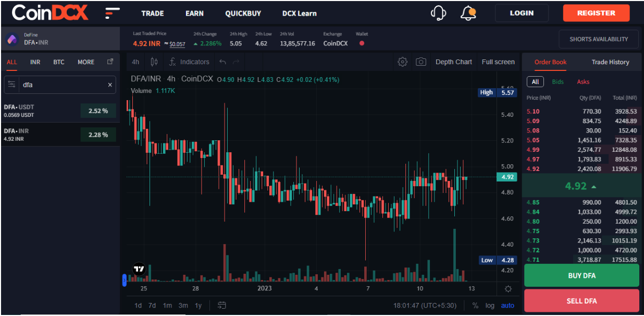This screenshot has width=644, height=316.
Task: Redo the last chart action
Action: (x=236, y=62)
